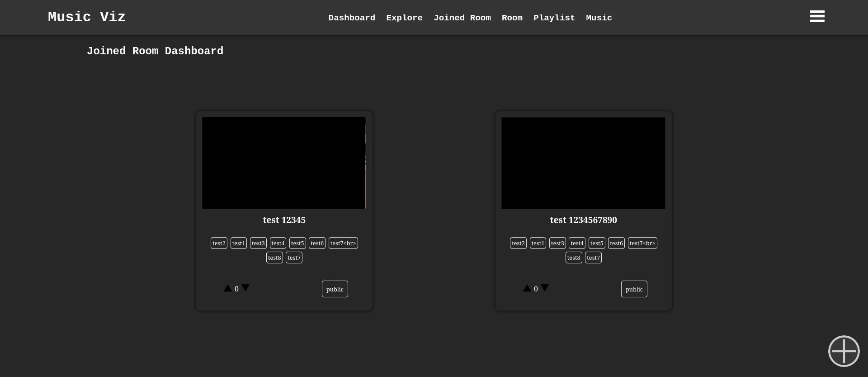Select test8 tag in test 12345 card
Screen dimensions: 868x377
[x=274, y=258]
